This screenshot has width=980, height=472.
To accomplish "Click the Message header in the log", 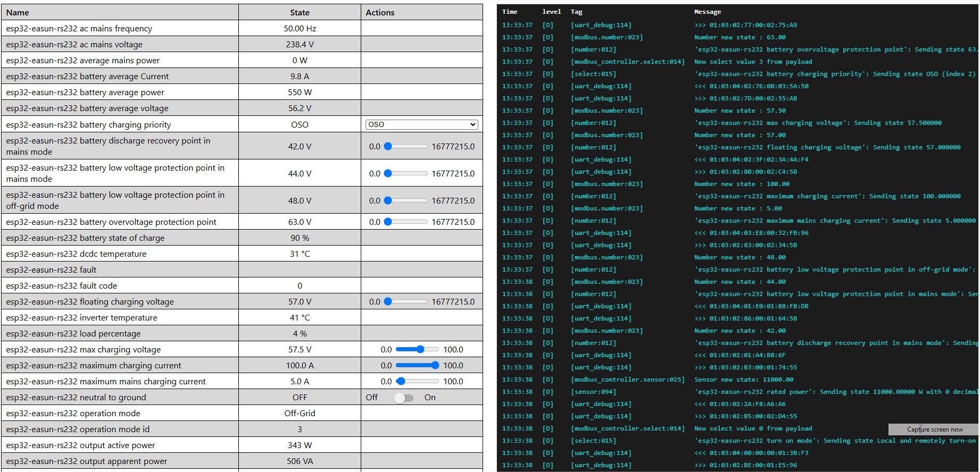I will pyautogui.click(x=708, y=12).
